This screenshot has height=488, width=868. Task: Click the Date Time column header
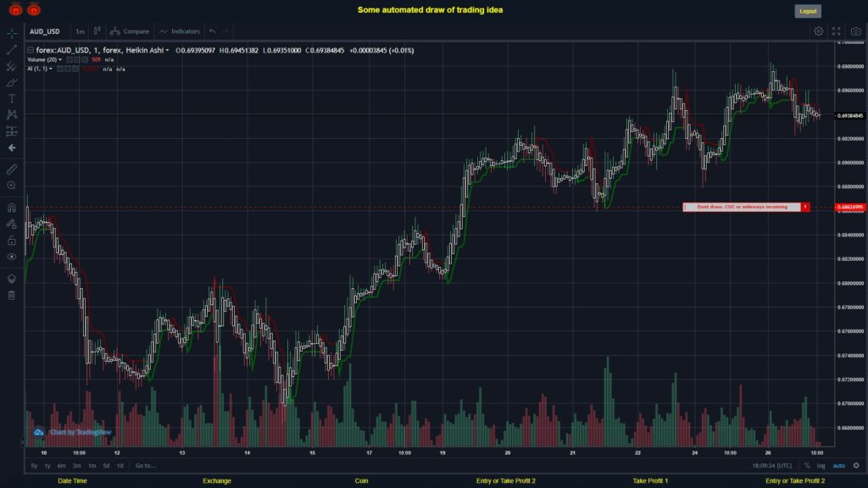(x=73, y=481)
